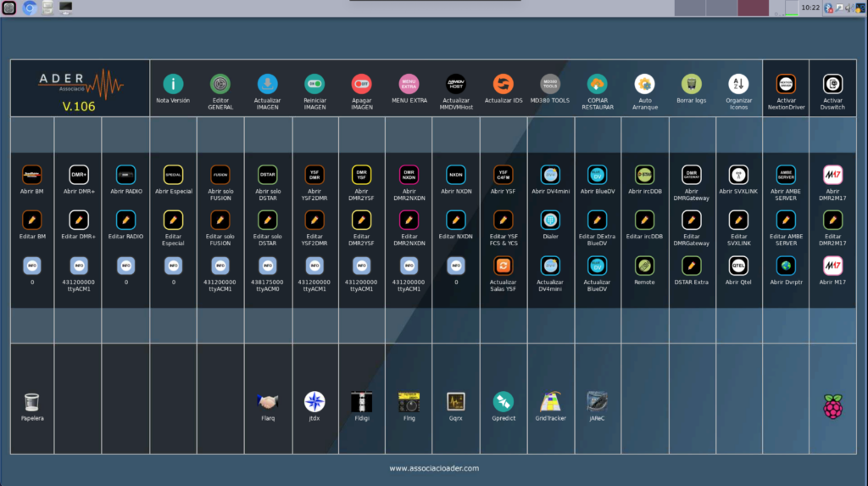This screenshot has height=486, width=868.
Task: Open the Dialer globe icon
Action: tap(550, 220)
